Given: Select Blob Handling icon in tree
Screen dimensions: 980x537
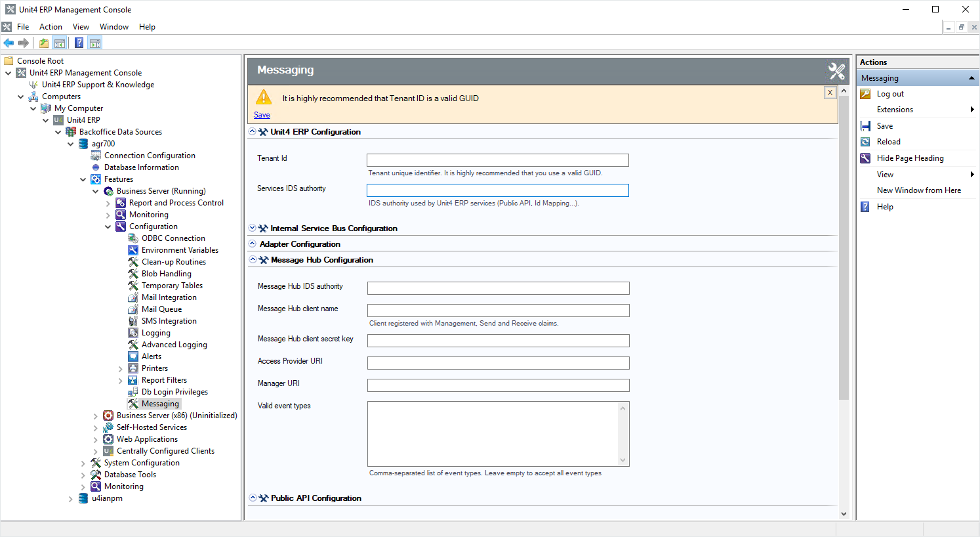Looking at the screenshot, I should [133, 274].
